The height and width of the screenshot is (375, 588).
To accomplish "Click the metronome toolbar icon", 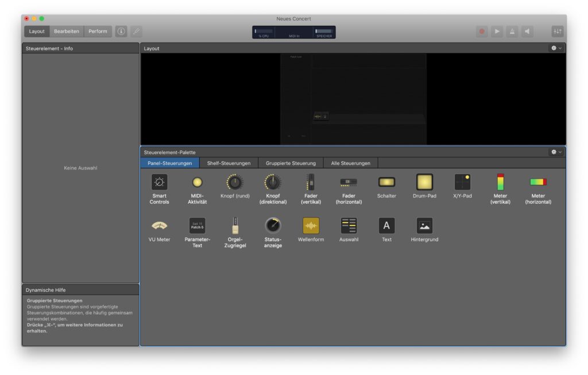I will coord(512,32).
